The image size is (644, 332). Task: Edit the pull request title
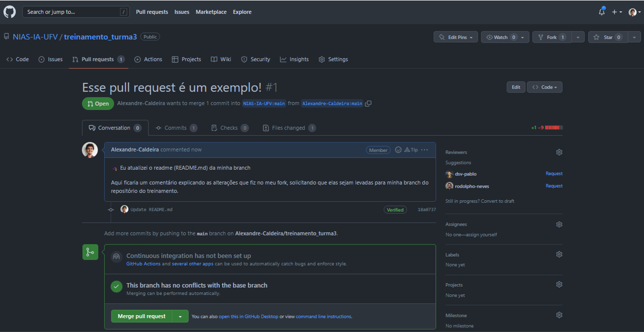(516, 87)
